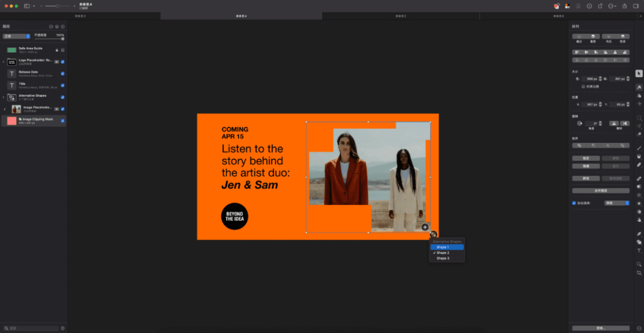Click the Image Clipping Mask red thumbnail

coord(11,120)
